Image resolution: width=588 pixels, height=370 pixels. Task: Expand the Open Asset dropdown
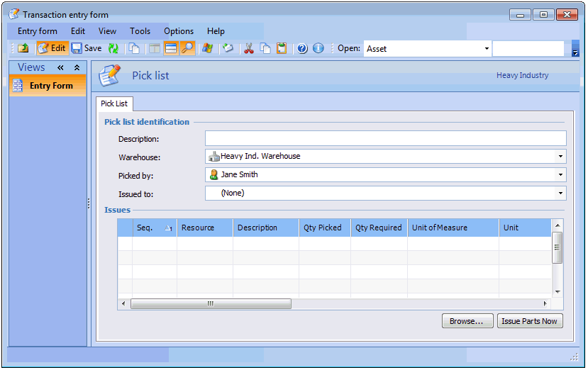pos(487,49)
